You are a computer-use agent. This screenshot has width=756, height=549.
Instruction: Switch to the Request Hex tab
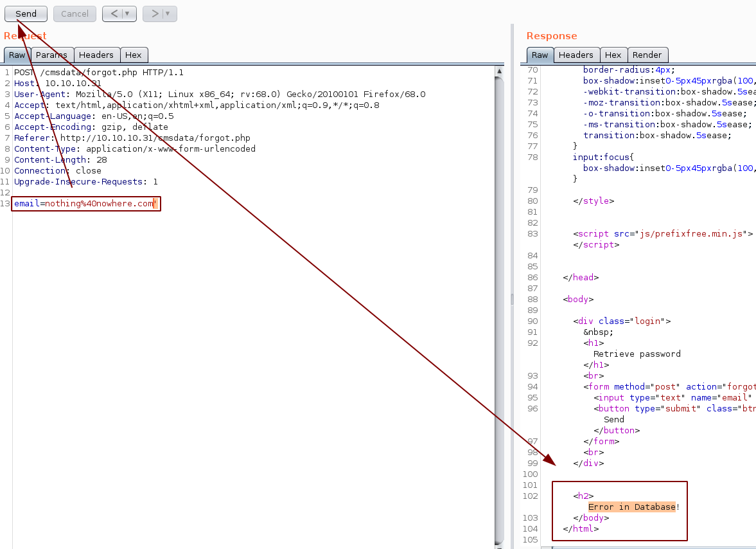point(134,55)
